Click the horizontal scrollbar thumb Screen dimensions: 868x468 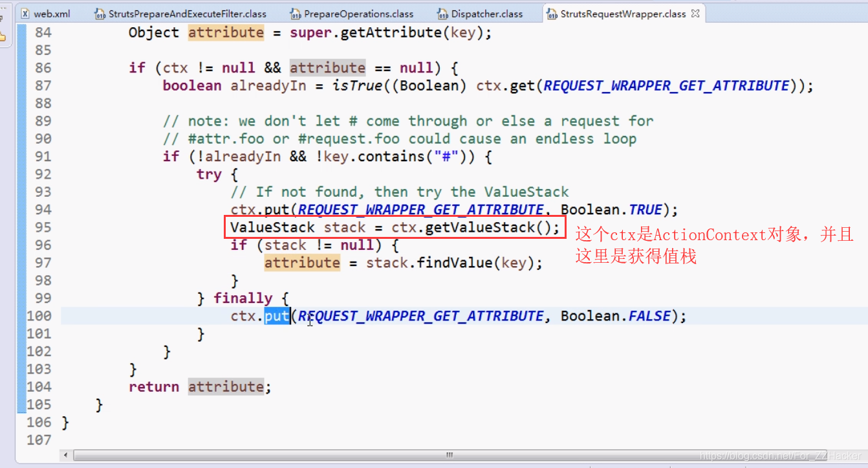click(449, 456)
